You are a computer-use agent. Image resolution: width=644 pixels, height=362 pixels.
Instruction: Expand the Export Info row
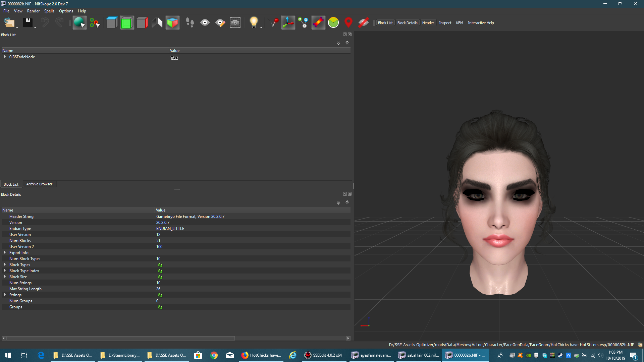tap(5, 252)
